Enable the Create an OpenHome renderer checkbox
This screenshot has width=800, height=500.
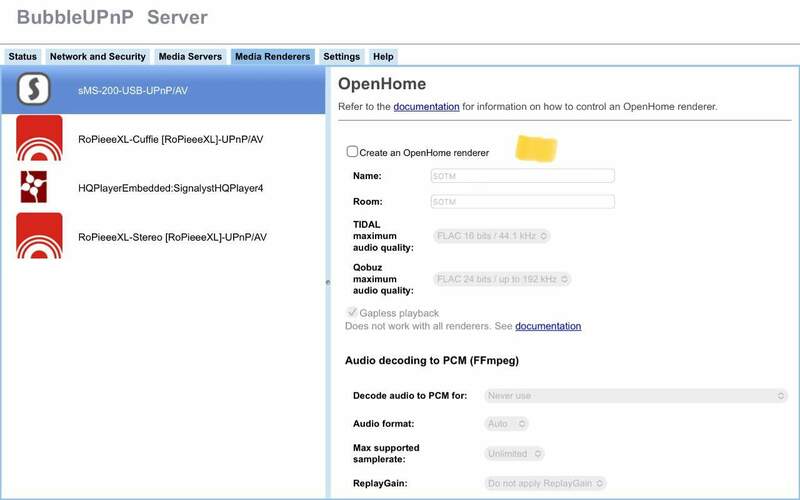(x=352, y=152)
